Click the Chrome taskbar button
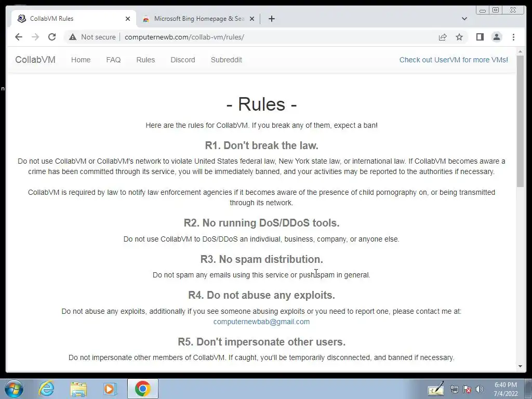 click(x=142, y=389)
